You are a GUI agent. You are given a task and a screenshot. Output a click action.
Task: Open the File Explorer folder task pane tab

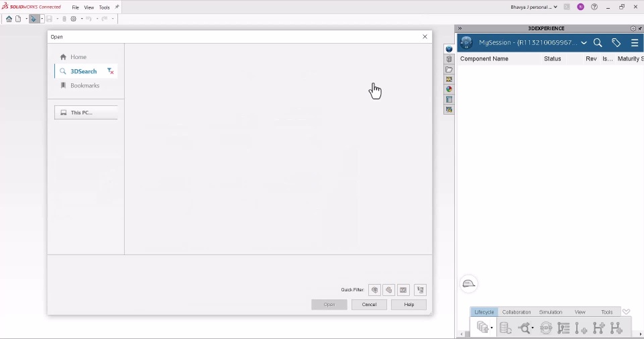(449, 69)
